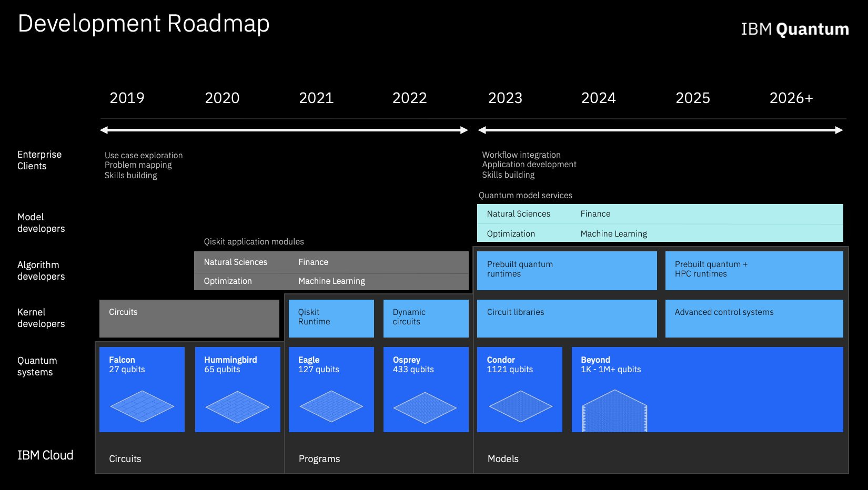The width and height of the screenshot is (868, 490).
Task: Click the Kernel developers row label
Action: tap(41, 318)
